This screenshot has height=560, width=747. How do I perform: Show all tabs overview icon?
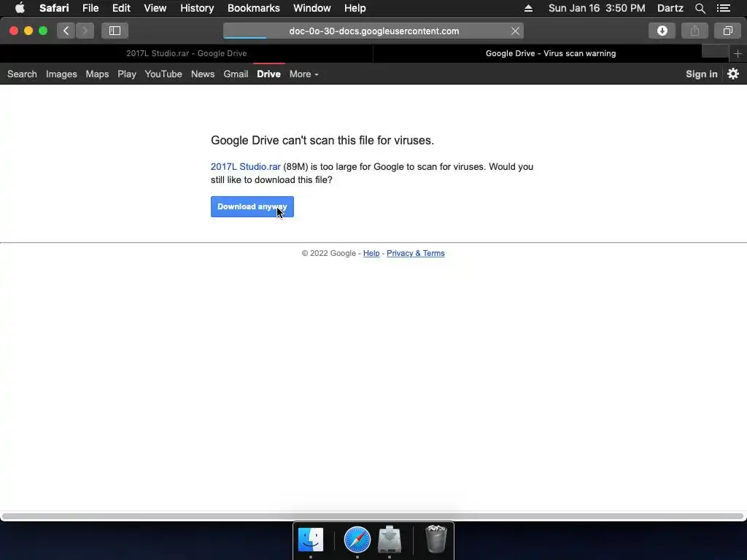[x=727, y=31]
